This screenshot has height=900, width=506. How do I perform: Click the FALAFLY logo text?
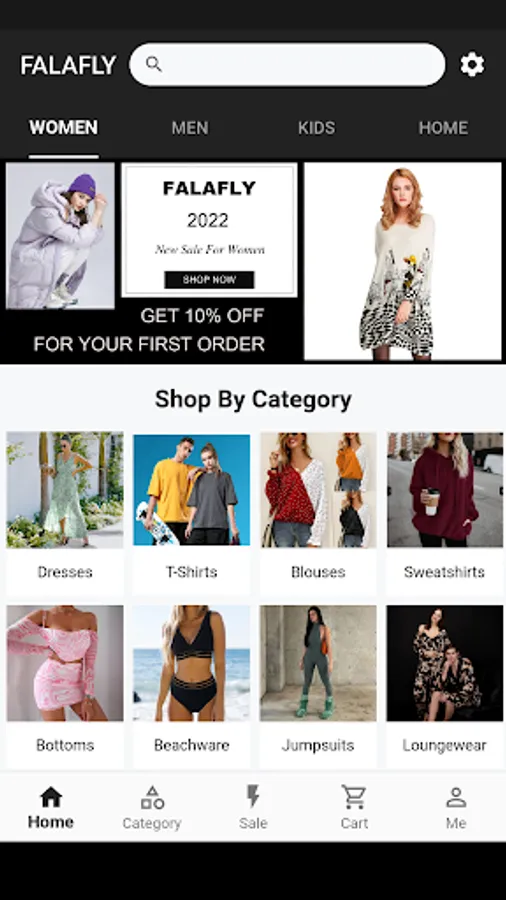pyautogui.click(x=68, y=65)
